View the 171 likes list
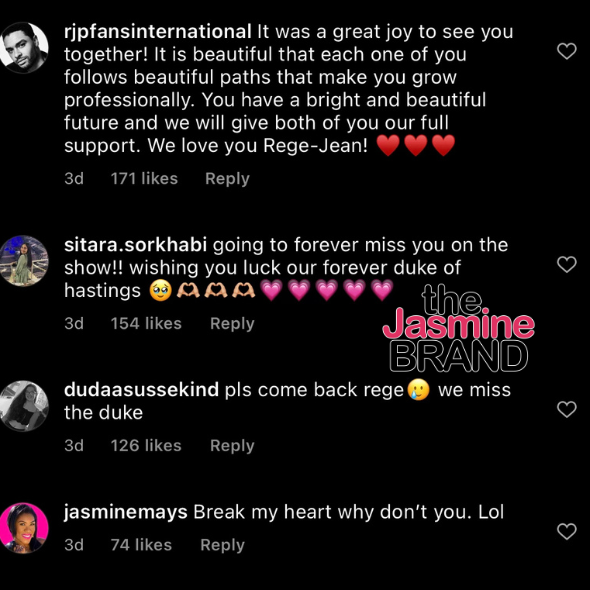 tap(144, 178)
